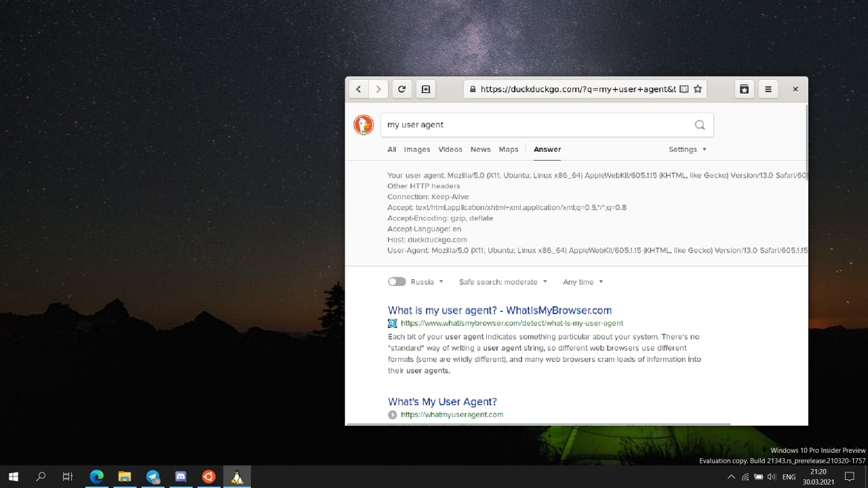868x488 pixels.
Task: Click the horizontal scrollbar at bottom
Action: [x=539, y=424]
